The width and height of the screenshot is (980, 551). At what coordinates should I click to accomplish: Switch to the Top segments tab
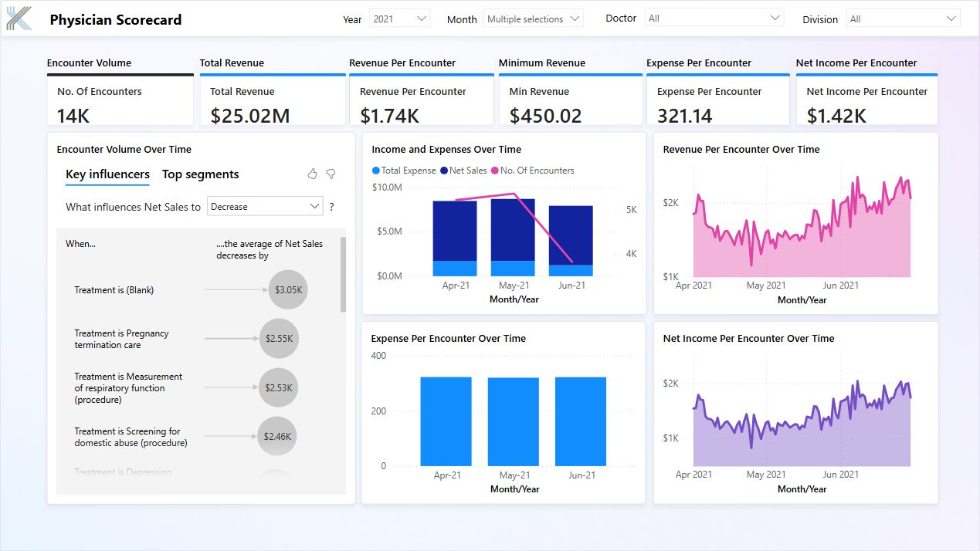point(200,174)
